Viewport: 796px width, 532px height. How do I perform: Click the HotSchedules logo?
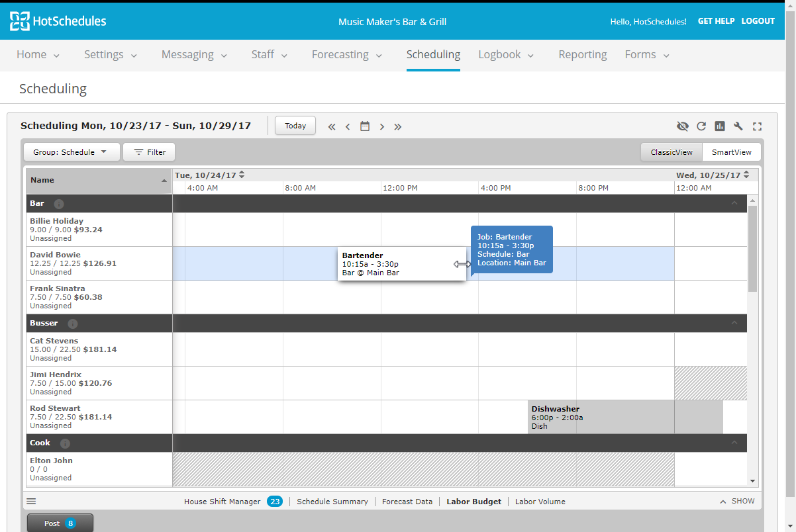coord(58,21)
